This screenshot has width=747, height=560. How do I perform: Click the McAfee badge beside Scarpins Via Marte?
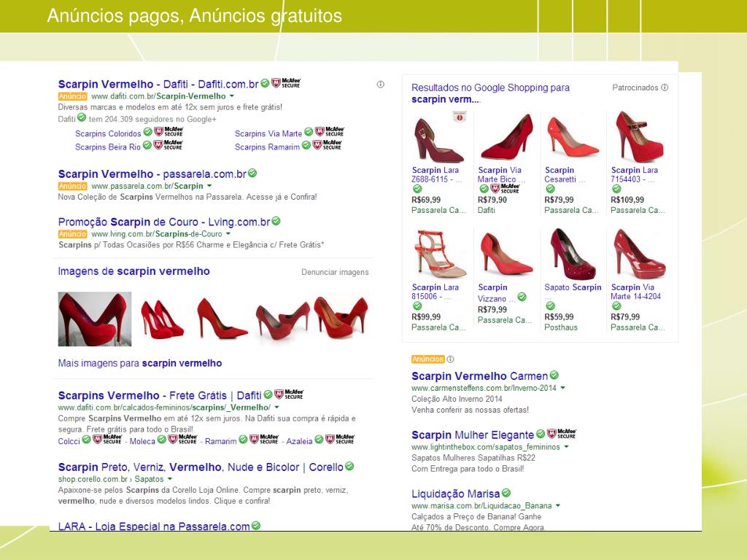pos(330,131)
